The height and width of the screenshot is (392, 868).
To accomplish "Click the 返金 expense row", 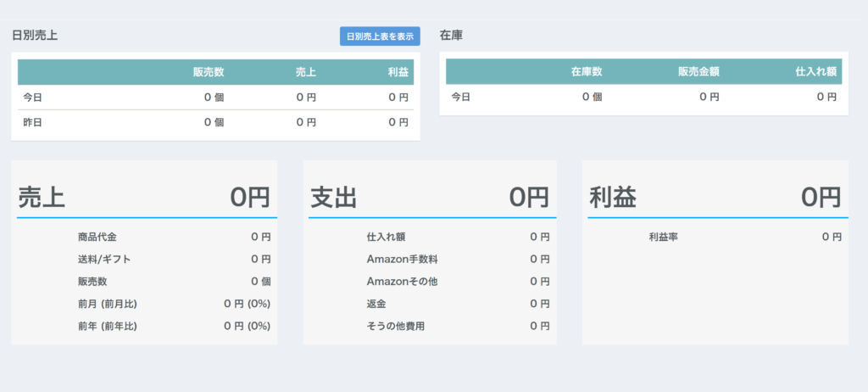I will 377,304.
